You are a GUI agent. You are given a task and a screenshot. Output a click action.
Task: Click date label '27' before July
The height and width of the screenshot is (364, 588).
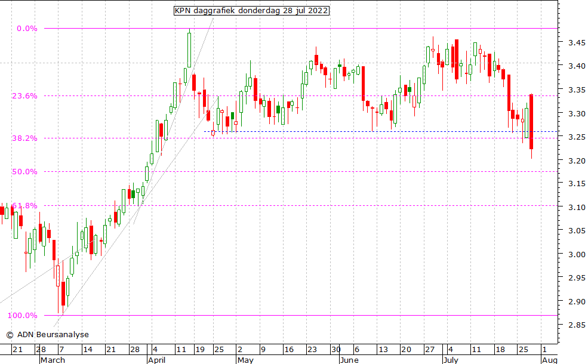coord(430,350)
